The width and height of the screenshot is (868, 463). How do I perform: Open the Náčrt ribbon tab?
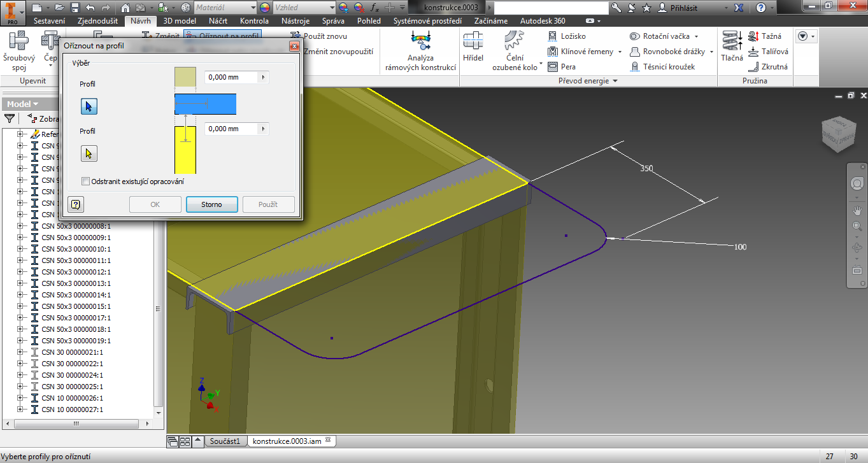click(218, 21)
